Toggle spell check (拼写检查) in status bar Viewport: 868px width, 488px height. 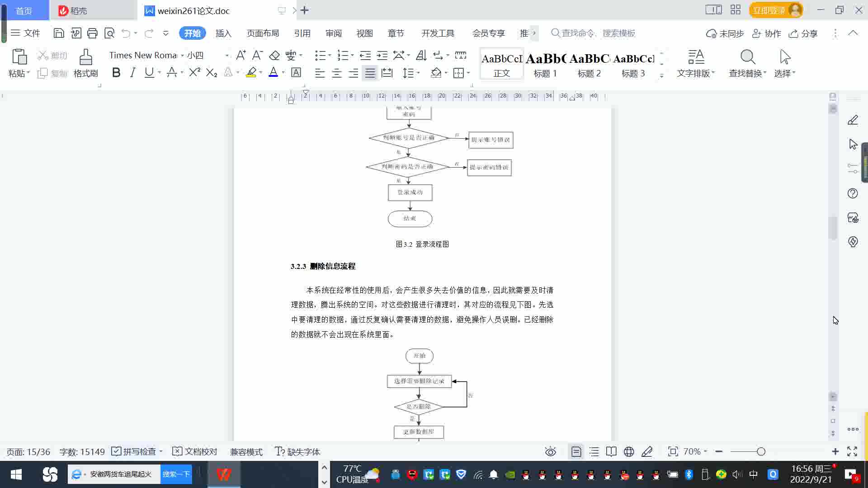136,451
